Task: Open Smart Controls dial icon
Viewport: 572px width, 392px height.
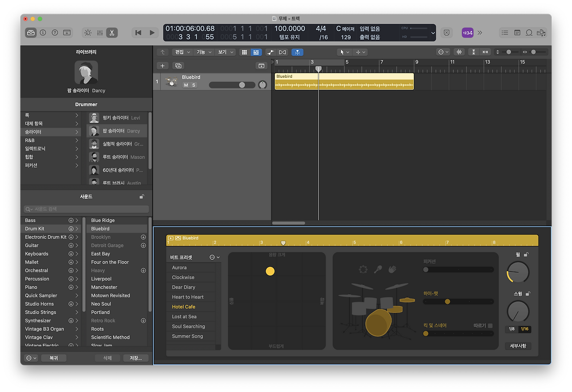Action: [x=88, y=33]
